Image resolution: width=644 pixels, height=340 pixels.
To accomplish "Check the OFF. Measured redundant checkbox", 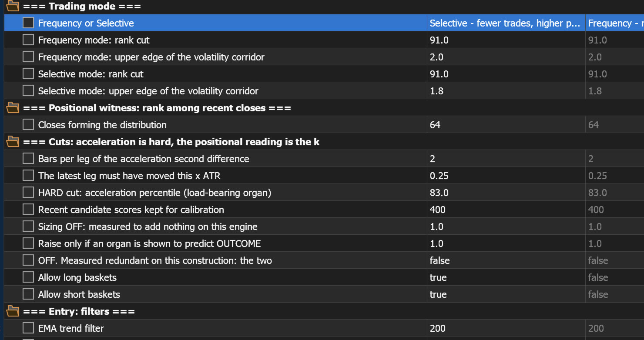I will [x=28, y=260].
